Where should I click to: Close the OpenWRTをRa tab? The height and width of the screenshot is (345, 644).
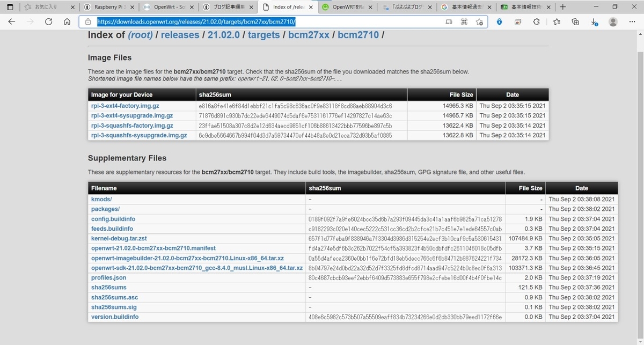tap(370, 8)
